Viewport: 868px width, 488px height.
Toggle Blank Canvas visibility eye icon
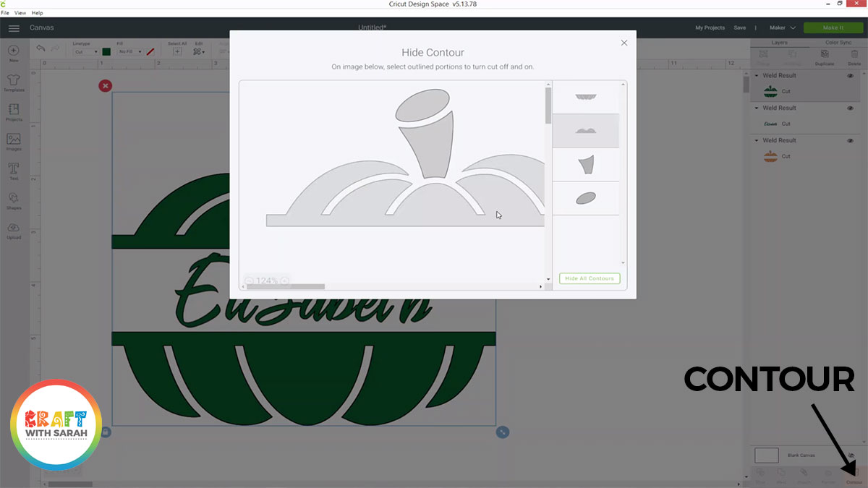(x=851, y=455)
